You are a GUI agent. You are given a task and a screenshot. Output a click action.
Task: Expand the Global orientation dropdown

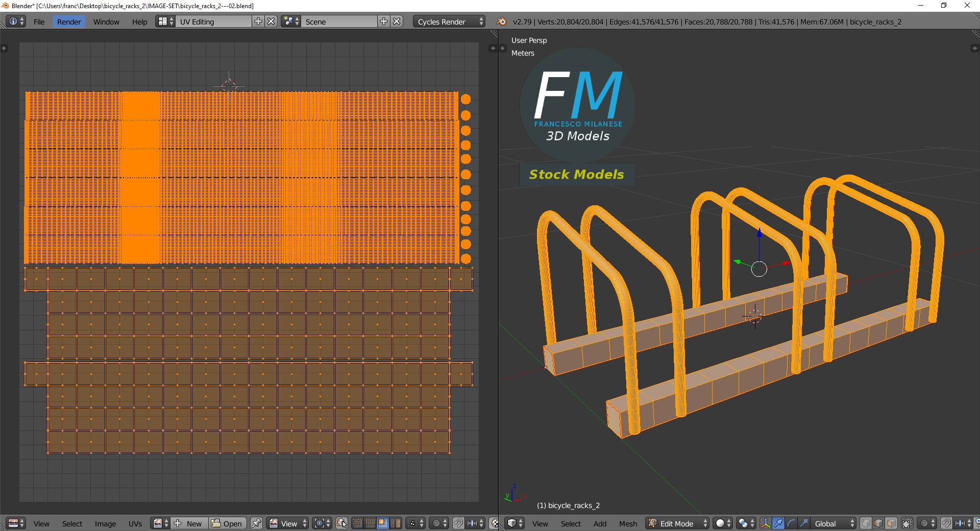pos(834,523)
